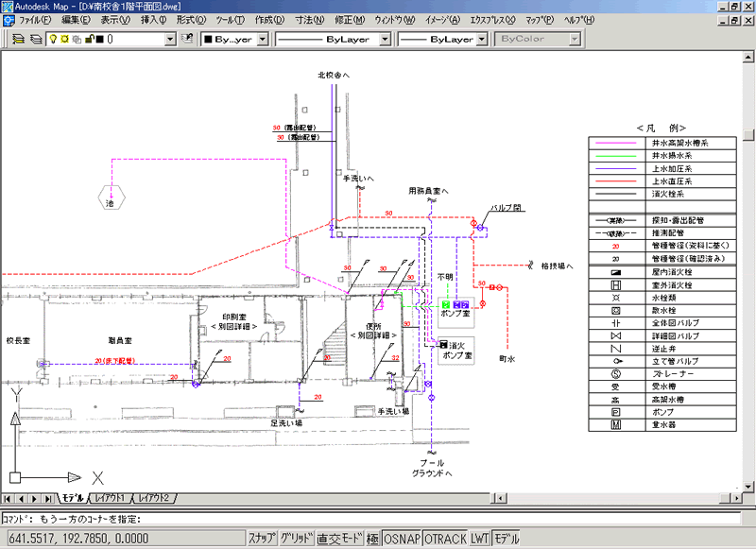Toggle スナップ snap mode in status bar
756x549 pixels.
[x=263, y=539]
